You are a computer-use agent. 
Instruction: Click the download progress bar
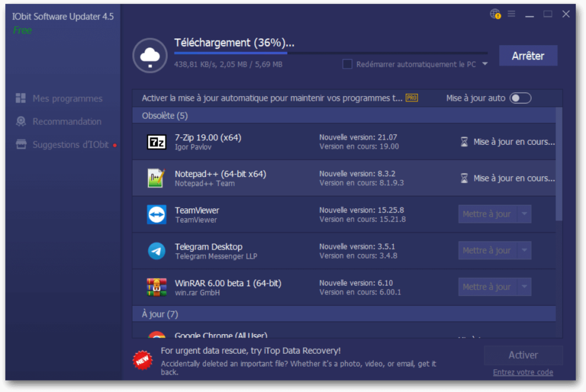pyautogui.click(x=331, y=53)
